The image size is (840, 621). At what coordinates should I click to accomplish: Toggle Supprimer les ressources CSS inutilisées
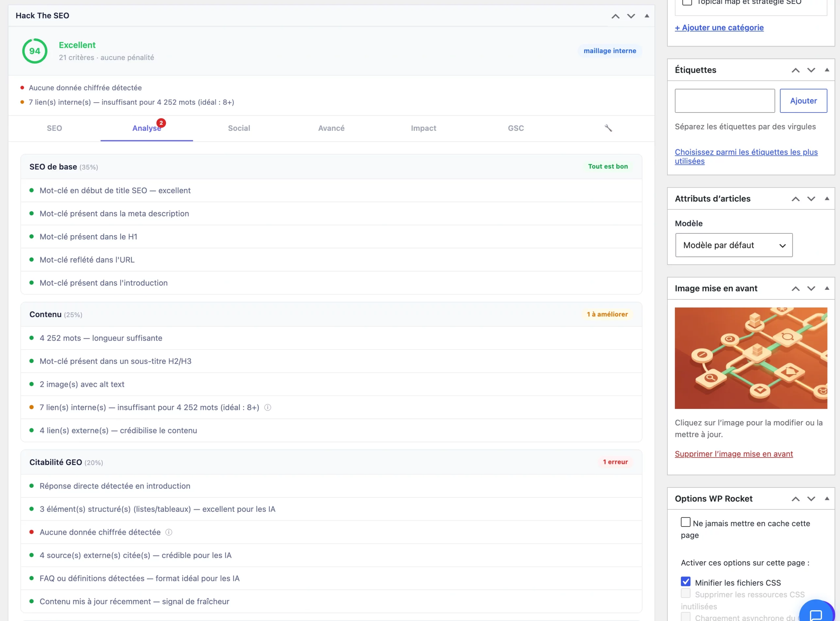(685, 594)
